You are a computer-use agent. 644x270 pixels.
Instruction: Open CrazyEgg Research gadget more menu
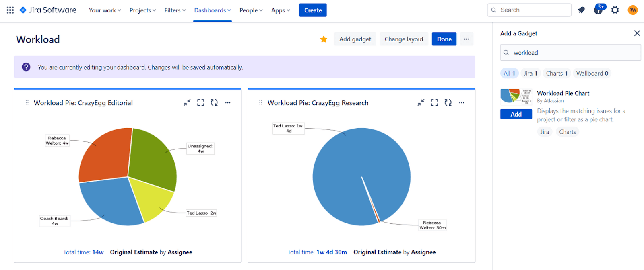[462, 103]
